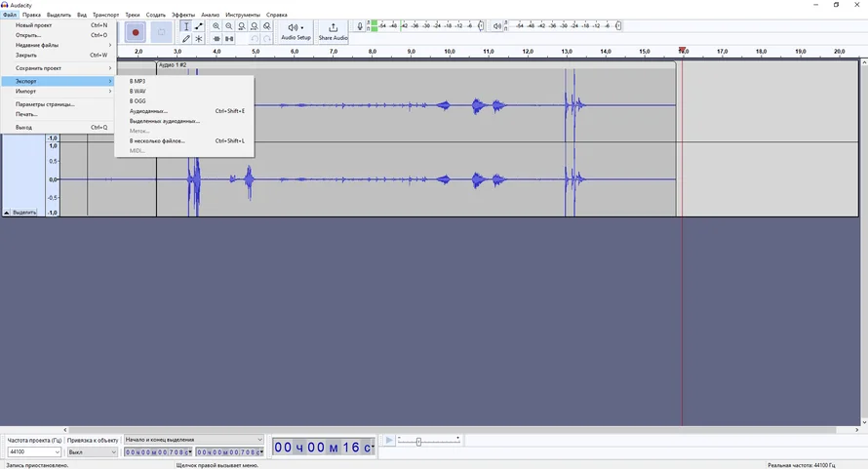Open the snap-to 'Выкл' dropdown

92,452
